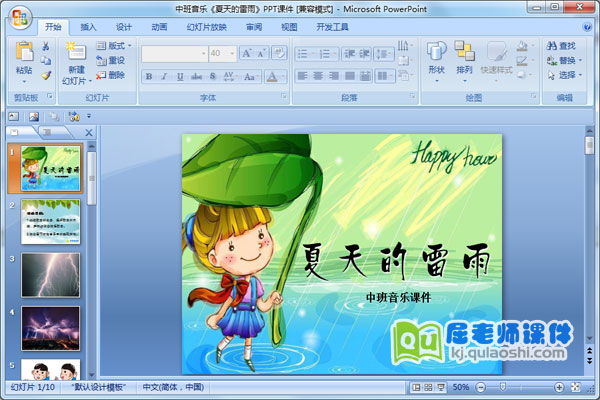This screenshot has width=600, height=400.
Task: Click the Shape Fill paint bucket icon
Action: tap(522, 46)
